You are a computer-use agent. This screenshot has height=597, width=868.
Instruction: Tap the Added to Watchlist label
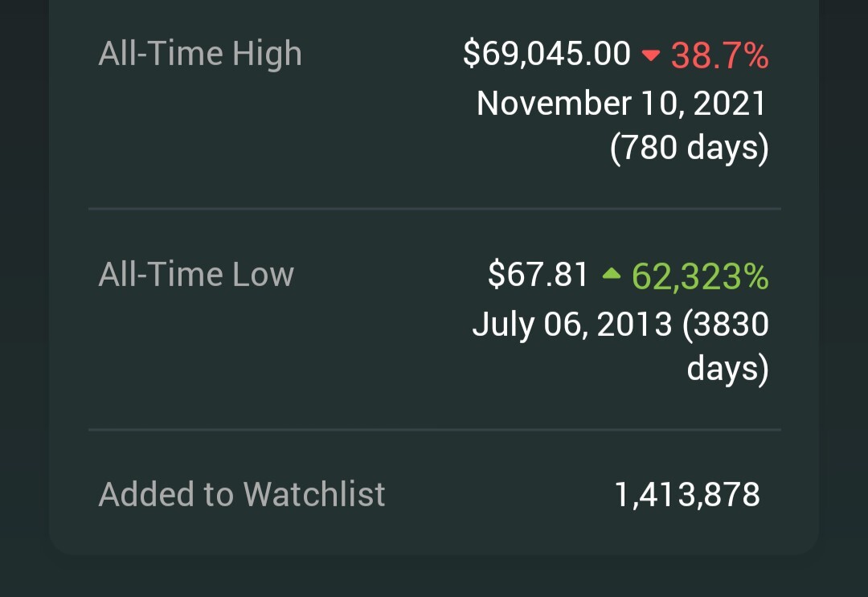tap(242, 494)
